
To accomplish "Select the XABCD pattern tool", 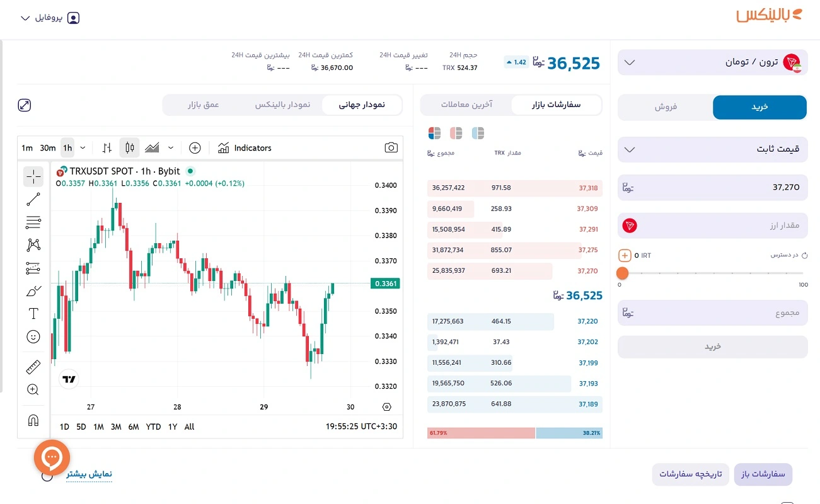I will tap(33, 245).
